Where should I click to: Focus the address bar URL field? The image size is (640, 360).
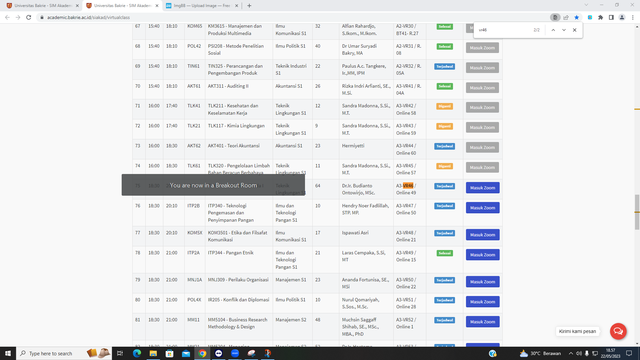tap(294, 18)
